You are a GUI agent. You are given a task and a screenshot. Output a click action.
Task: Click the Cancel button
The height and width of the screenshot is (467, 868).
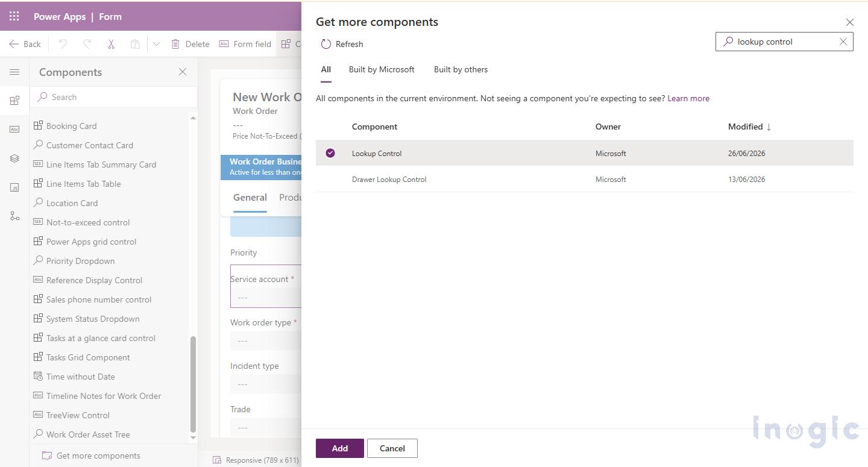pyautogui.click(x=392, y=448)
